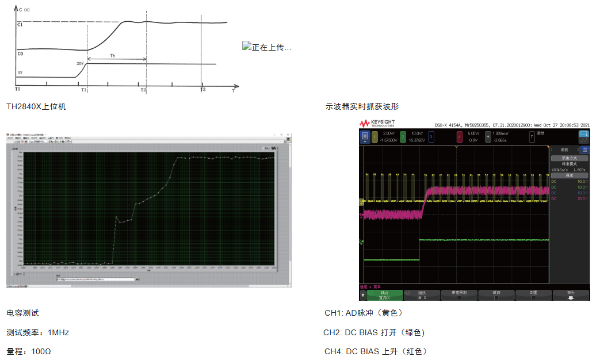600x364 pixels.
Task: Click the channel 2 ground level marker
Action: click(361, 242)
